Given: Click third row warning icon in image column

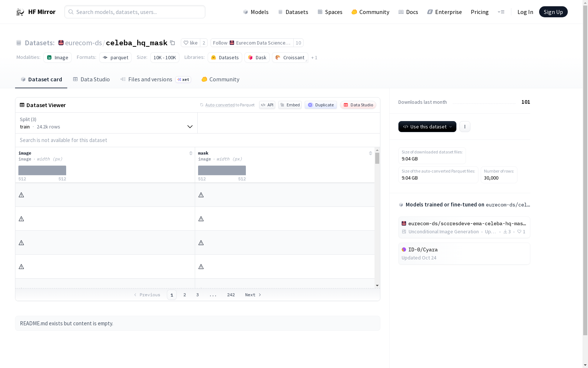Looking at the screenshot, I should tap(21, 243).
